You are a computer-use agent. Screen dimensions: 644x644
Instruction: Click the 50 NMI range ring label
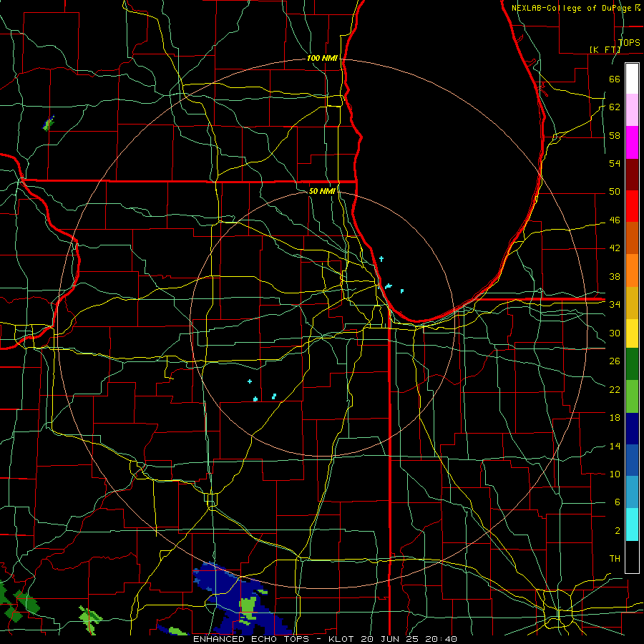321,191
